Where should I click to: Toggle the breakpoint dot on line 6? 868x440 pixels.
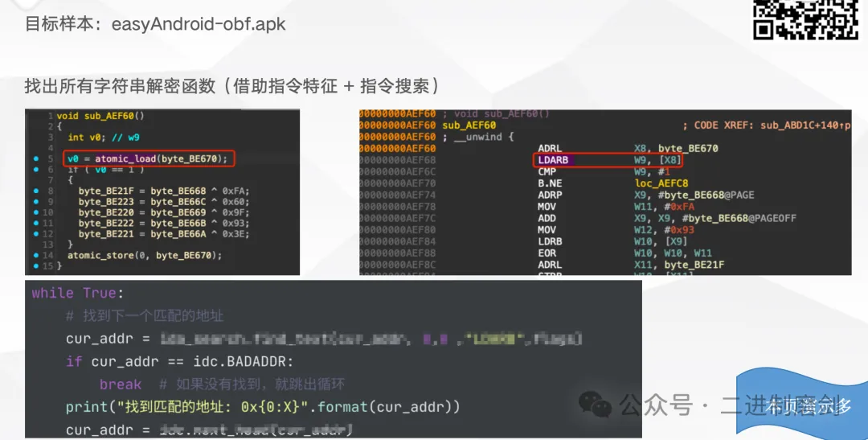coord(36,170)
